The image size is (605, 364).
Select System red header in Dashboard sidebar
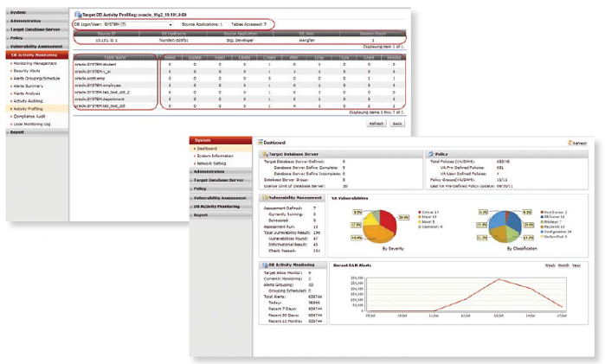pos(221,140)
